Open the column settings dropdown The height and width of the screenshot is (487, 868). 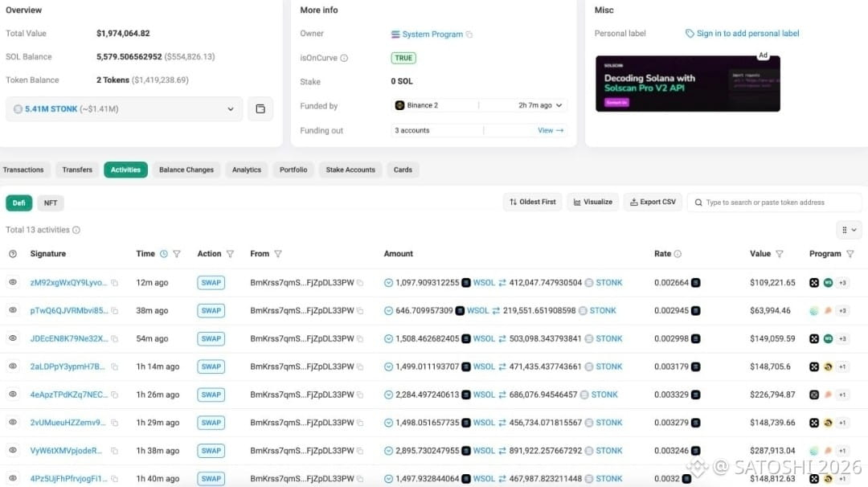(x=849, y=230)
